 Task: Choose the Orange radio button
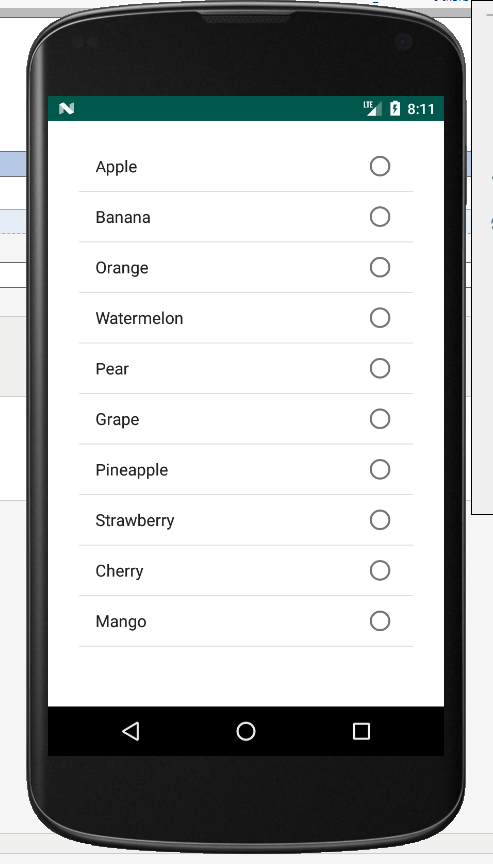[380, 267]
